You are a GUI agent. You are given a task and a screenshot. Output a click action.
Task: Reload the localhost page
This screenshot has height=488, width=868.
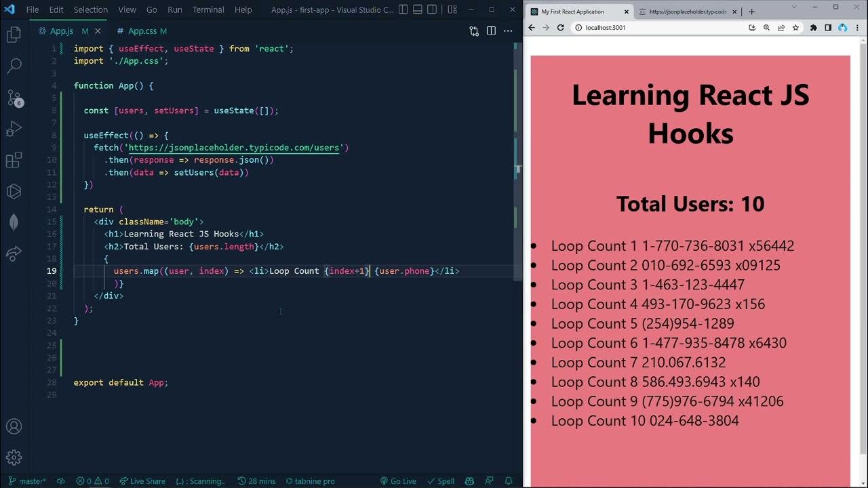click(x=560, y=28)
